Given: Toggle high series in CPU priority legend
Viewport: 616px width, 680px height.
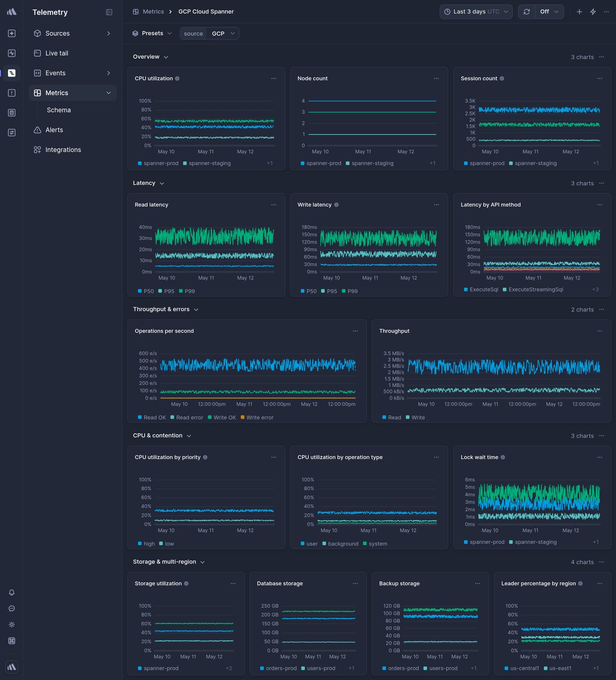Looking at the screenshot, I should 146,544.
